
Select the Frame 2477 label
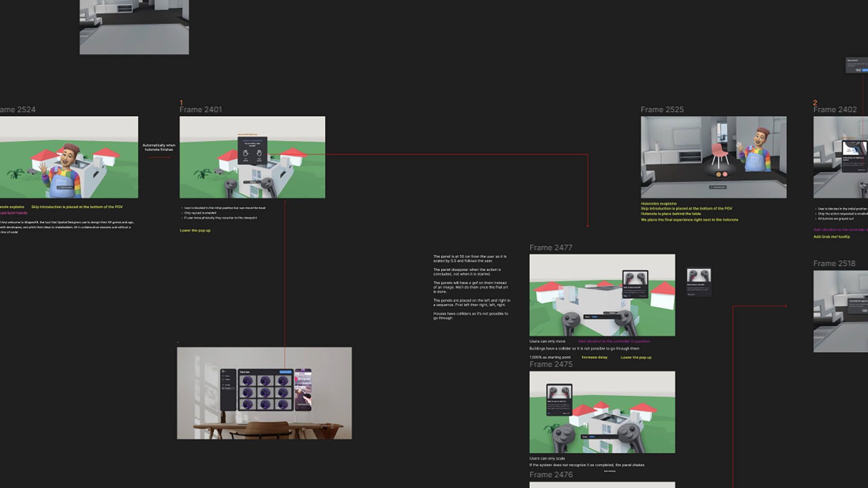[551, 248]
